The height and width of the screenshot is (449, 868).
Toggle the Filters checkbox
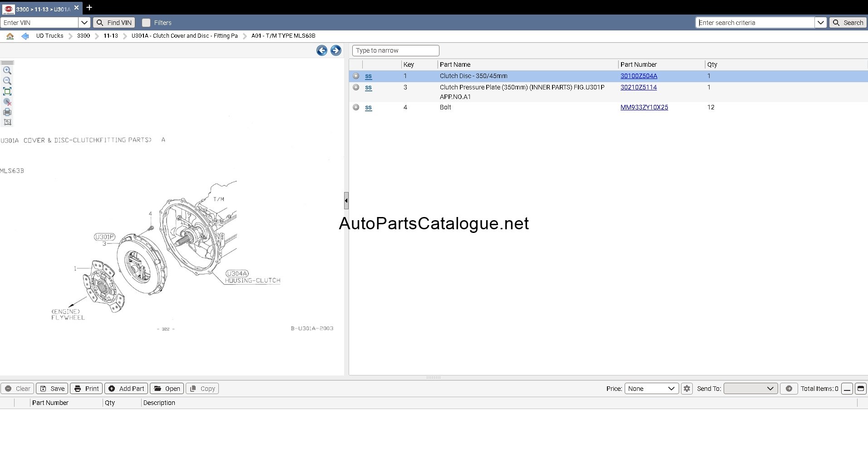point(146,23)
